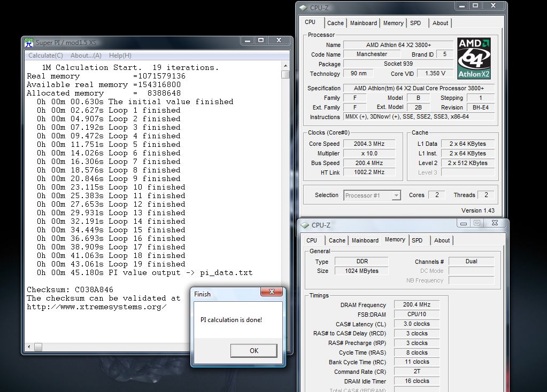Click the Instructions field with MMX, SSE list

(x=419, y=117)
